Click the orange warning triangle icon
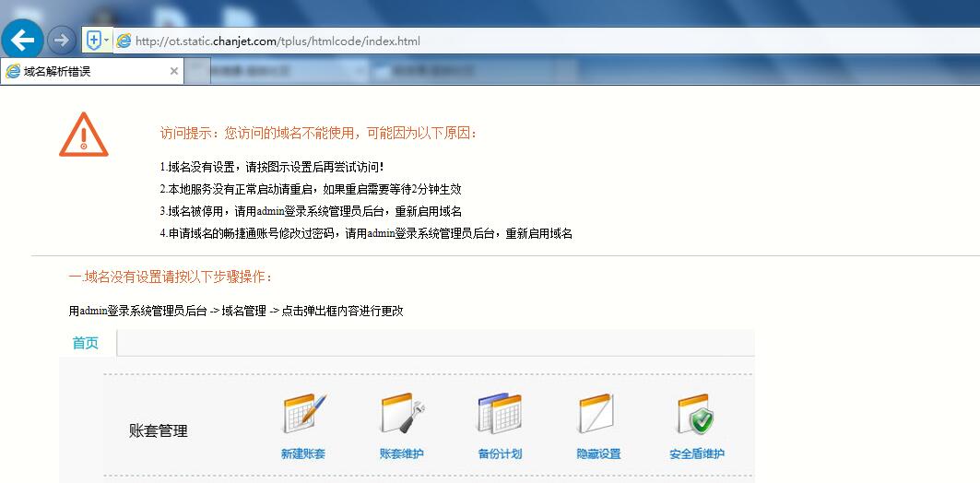Screen dimensions: 980x483 pyautogui.click(x=84, y=135)
